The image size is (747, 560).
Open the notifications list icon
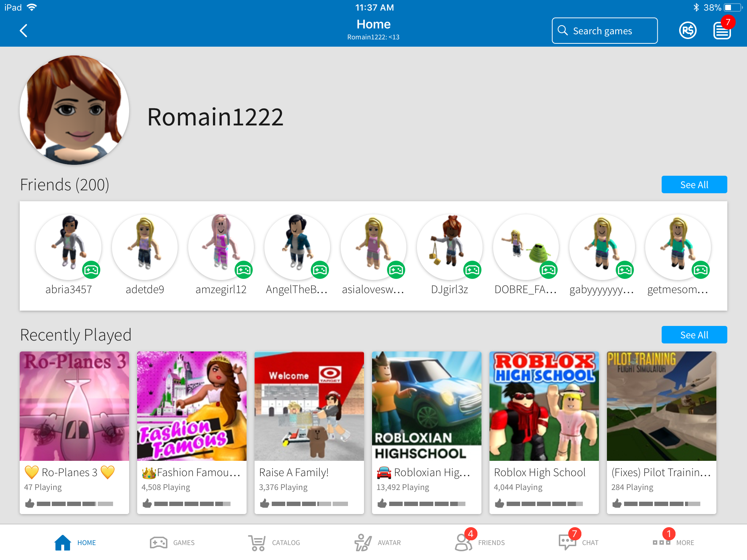[722, 31]
